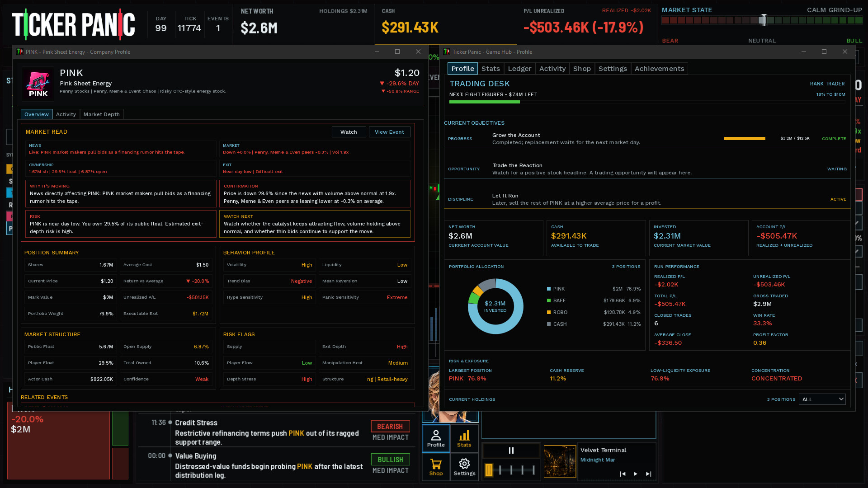Screen dimensions: 868x488
Task: Click the Invested $2.31M card
Action: (x=698, y=238)
